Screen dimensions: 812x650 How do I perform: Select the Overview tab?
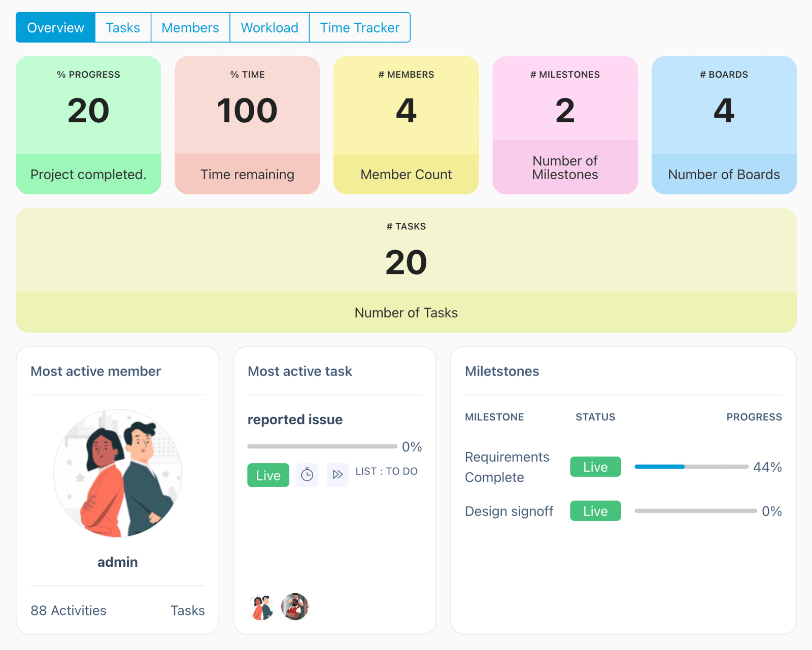(x=55, y=27)
